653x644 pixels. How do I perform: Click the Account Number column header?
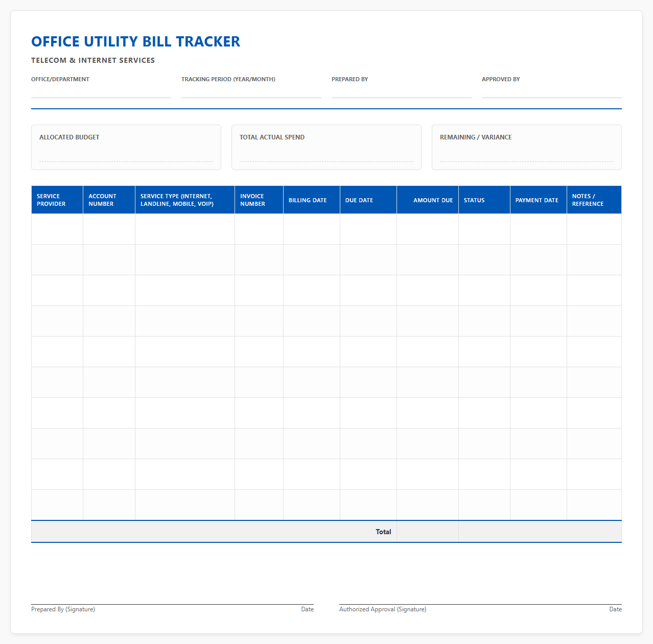pos(109,200)
